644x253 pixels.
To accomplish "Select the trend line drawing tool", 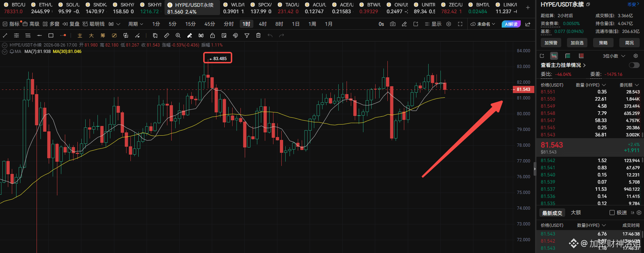I will click(x=5, y=35).
